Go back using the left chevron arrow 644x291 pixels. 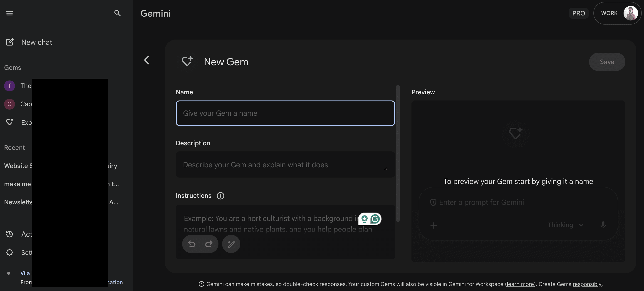pos(147,60)
